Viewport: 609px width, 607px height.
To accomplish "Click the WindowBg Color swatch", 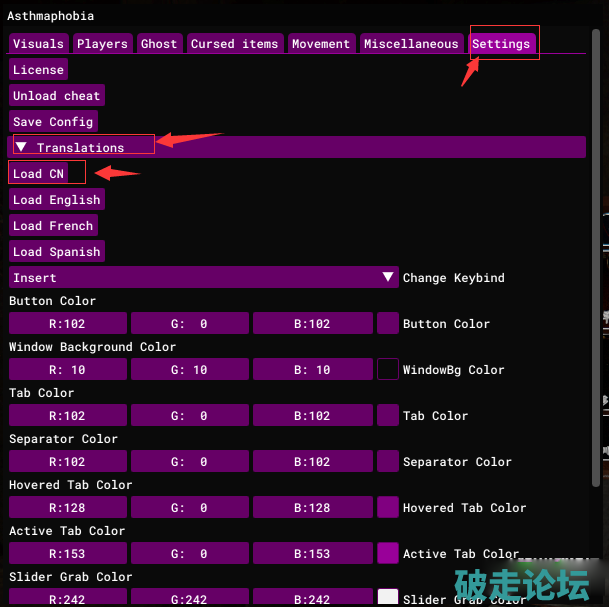I will tap(388, 369).
